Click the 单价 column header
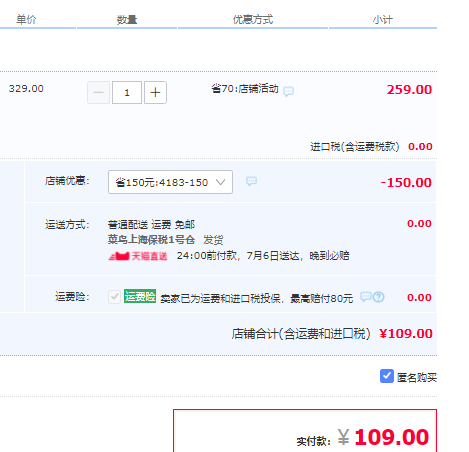The height and width of the screenshot is (452, 469). [x=26, y=20]
